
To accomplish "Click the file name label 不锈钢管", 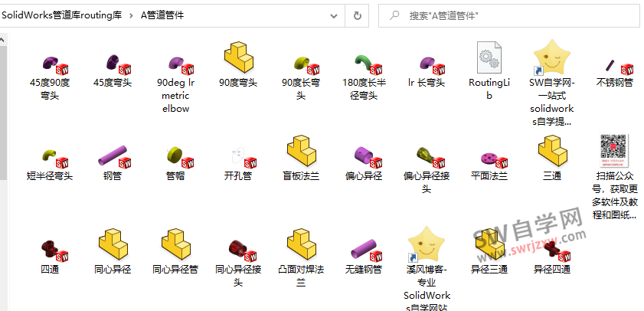I will point(615,83).
